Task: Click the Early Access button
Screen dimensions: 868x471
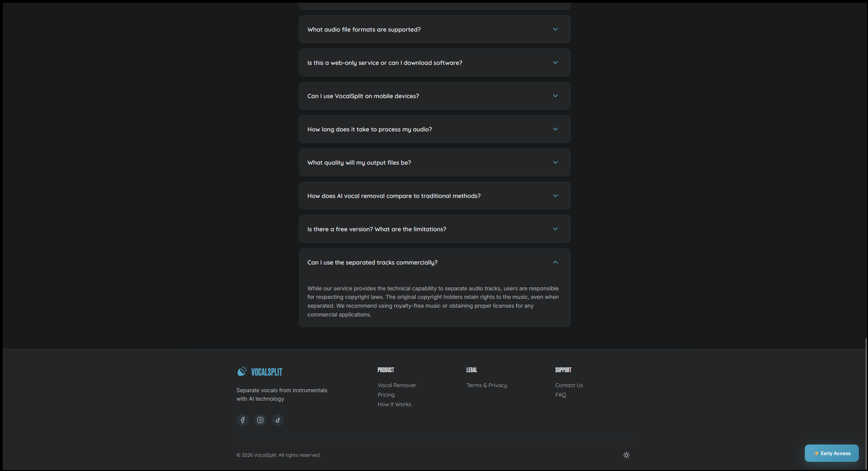Action: click(832, 453)
